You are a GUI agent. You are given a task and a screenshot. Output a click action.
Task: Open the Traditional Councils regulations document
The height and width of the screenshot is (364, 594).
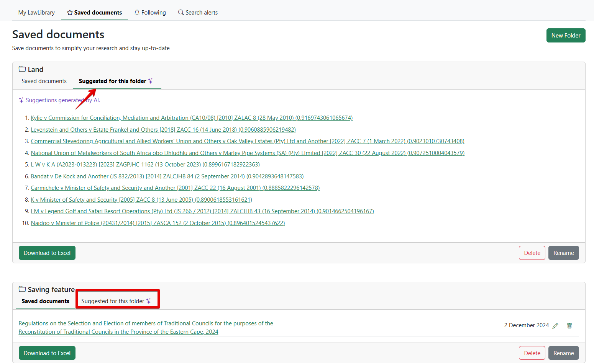pyautogui.click(x=146, y=324)
